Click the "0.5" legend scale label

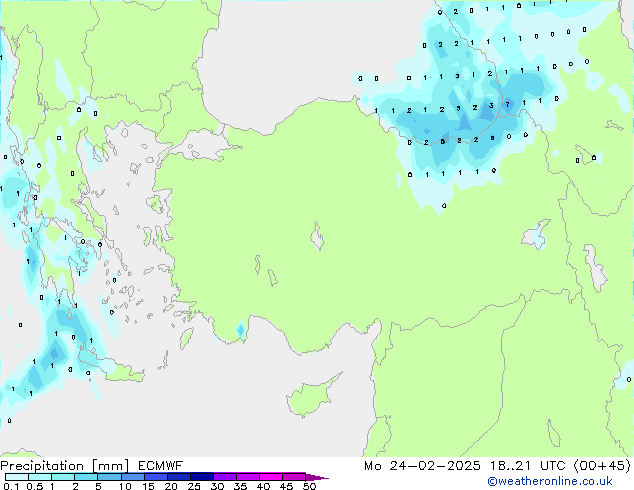(35, 486)
